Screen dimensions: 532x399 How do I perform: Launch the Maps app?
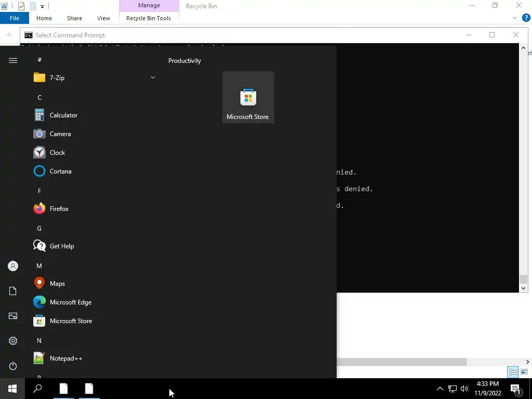(x=95, y=283)
